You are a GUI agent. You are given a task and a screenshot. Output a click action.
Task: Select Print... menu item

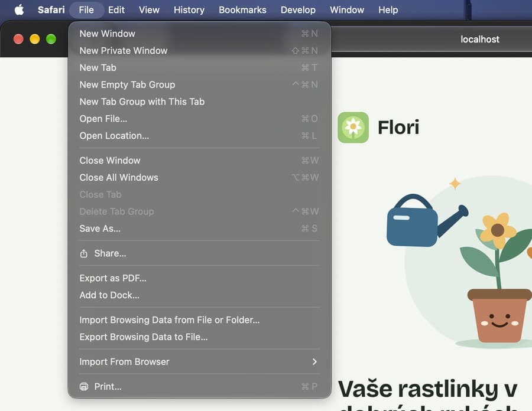200,387
